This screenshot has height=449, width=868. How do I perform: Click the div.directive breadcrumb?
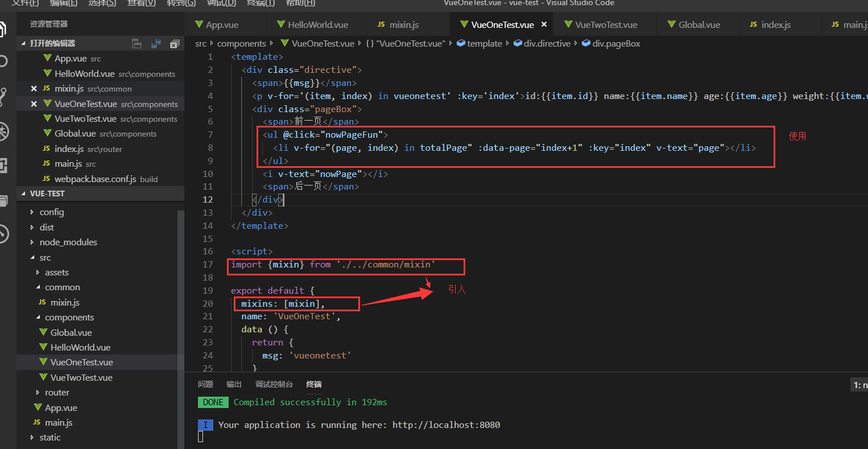pos(546,44)
